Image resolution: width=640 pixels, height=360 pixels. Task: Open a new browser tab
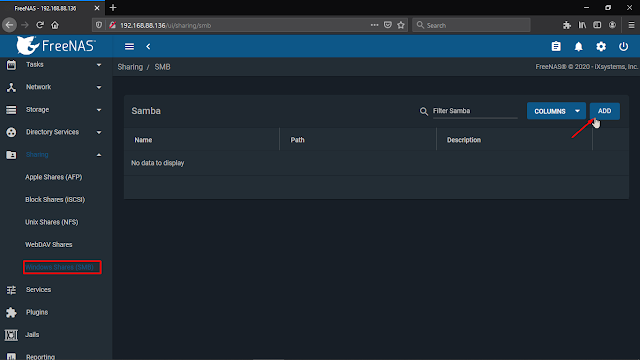pyautogui.click(x=113, y=8)
